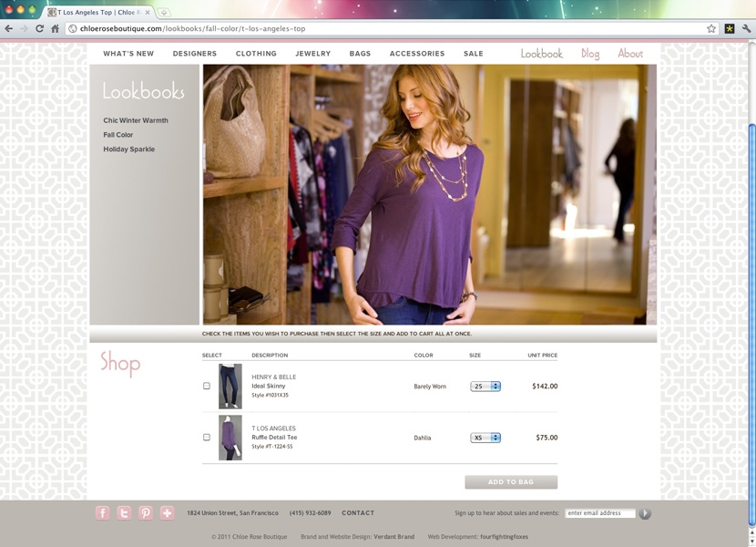Screen dimensions: 756x547
Task: Open the Pinterest icon in the footer
Action: [x=146, y=512]
